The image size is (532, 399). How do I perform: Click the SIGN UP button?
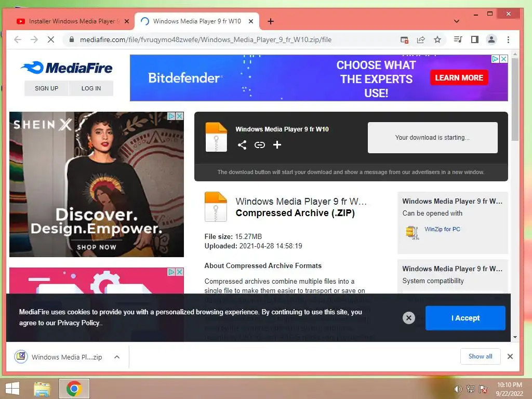[x=46, y=88]
